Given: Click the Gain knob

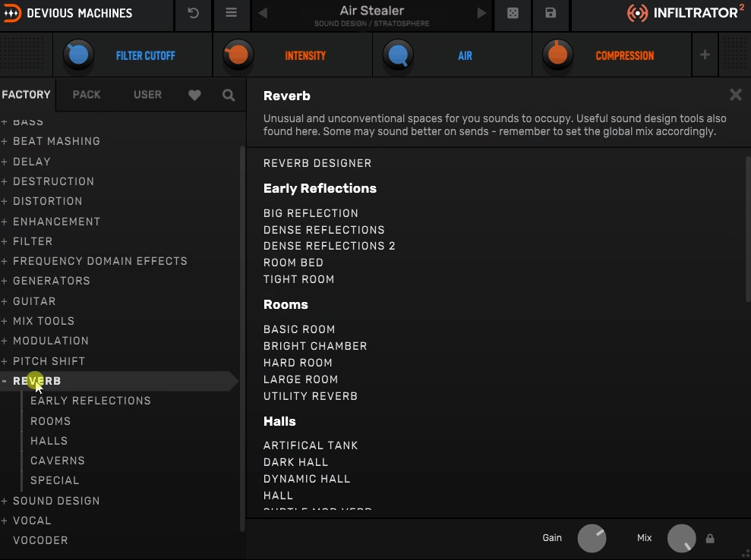Looking at the screenshot, I should 592,538.
